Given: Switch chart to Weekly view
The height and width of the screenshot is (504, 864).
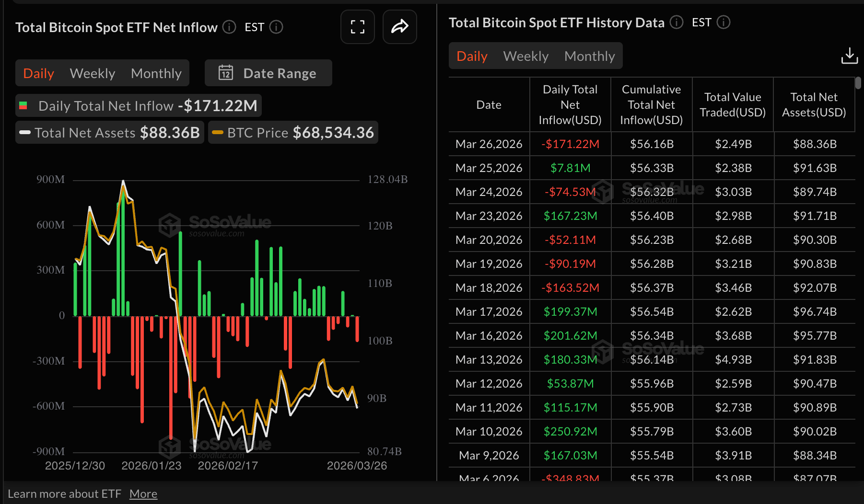Looking at the screenshot, I should [x=93, y=73].
